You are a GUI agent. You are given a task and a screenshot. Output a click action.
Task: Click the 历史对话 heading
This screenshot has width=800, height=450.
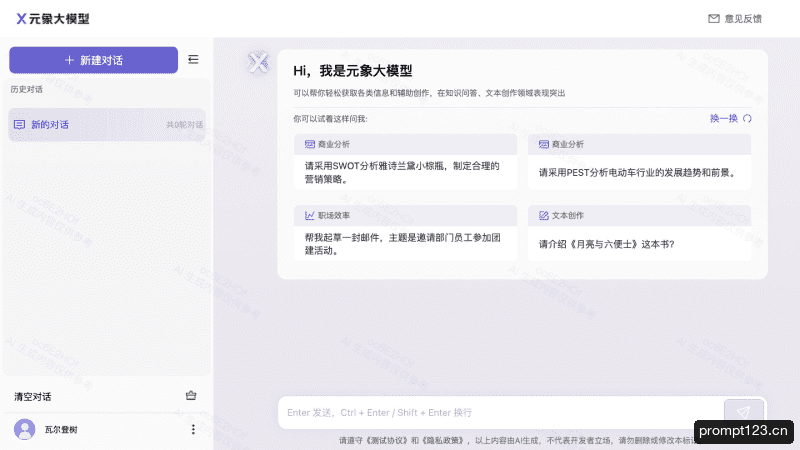(x=27, y=89)
